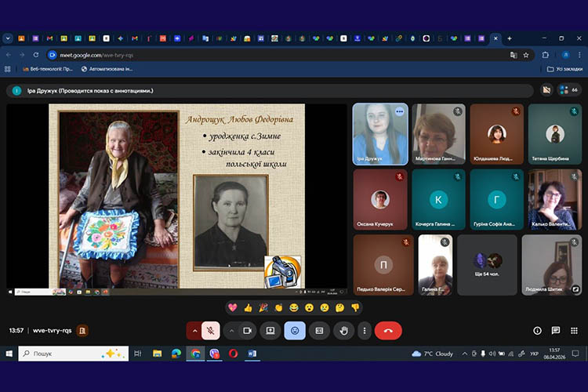
Task: Click the Present screen button
Action: [x=270, y=331]
